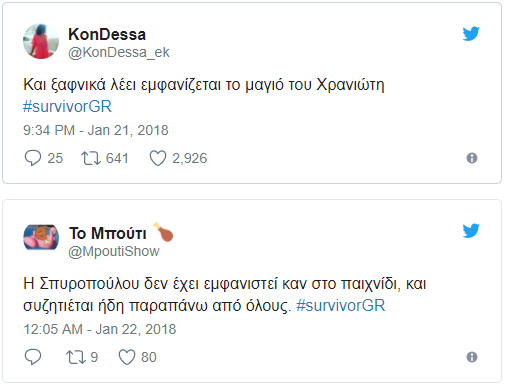Open info icon on KonDessa tweet
The height and width of the screenshot is (387, 505).
472,158
